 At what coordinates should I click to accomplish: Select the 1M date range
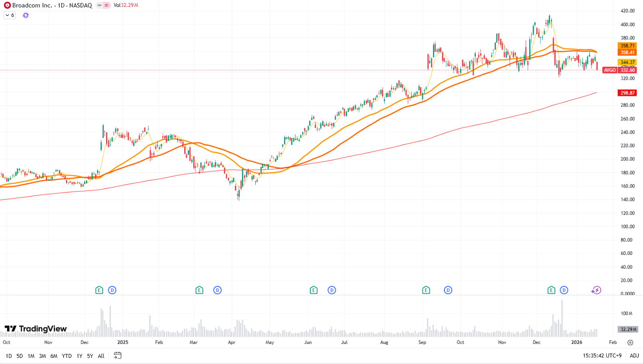31,356
